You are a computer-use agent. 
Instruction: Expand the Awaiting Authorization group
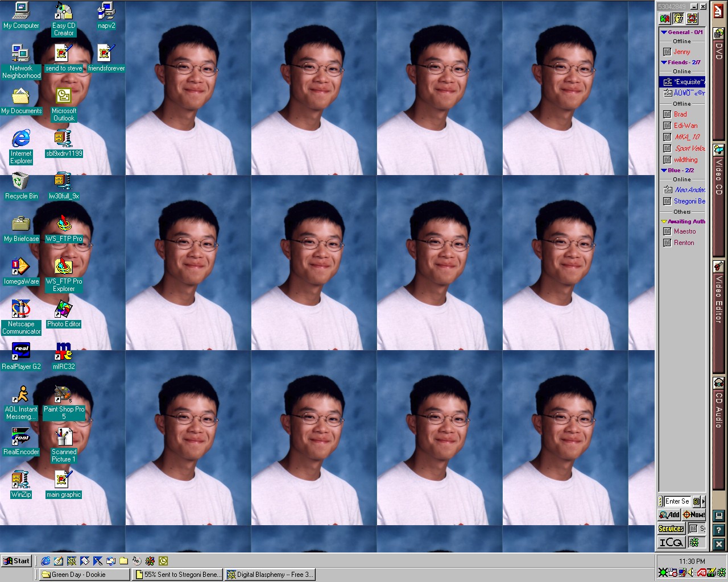[x=664, y=222]
